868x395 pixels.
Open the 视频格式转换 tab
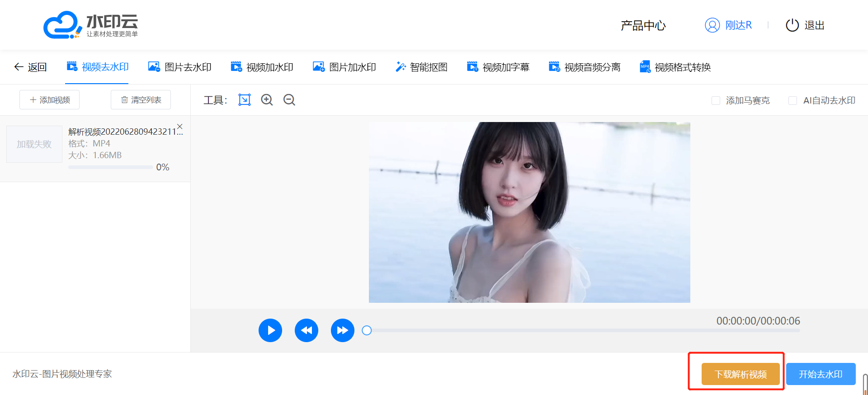coord(675,67)
